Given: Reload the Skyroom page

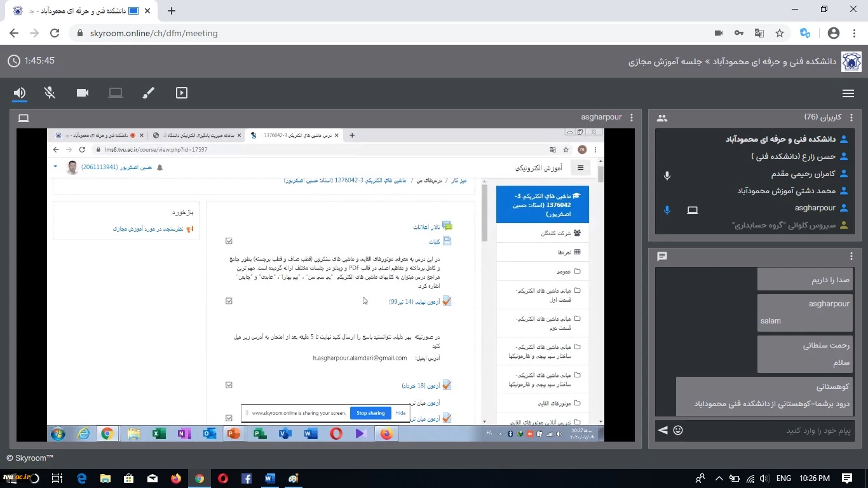Looking at the screenshot, I should point(55,33).
